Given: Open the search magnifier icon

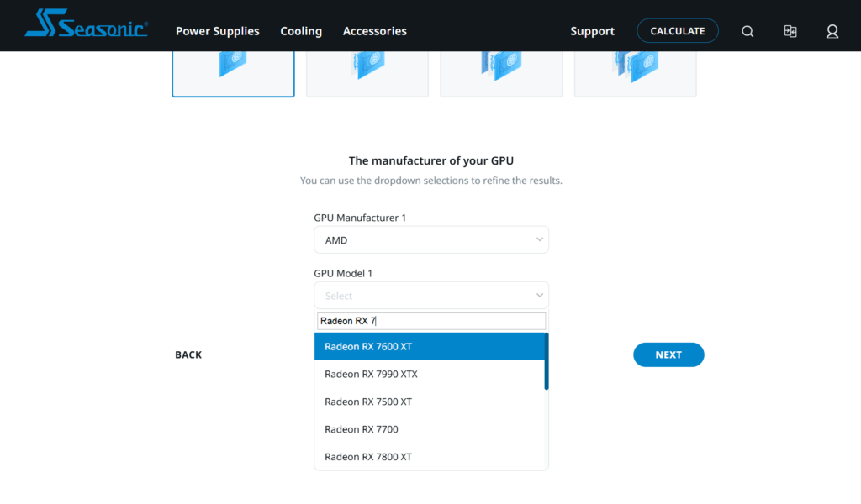Looking at the screenshot, I should point(747,31).
